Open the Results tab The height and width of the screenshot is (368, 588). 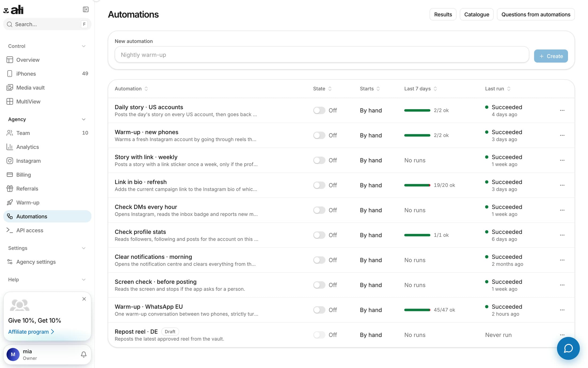[x=443, y=14]
